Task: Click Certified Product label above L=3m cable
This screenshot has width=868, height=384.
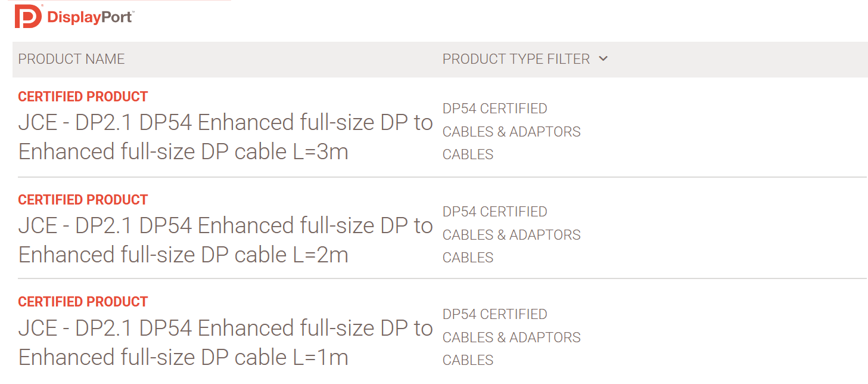Action: click(83, 97)
